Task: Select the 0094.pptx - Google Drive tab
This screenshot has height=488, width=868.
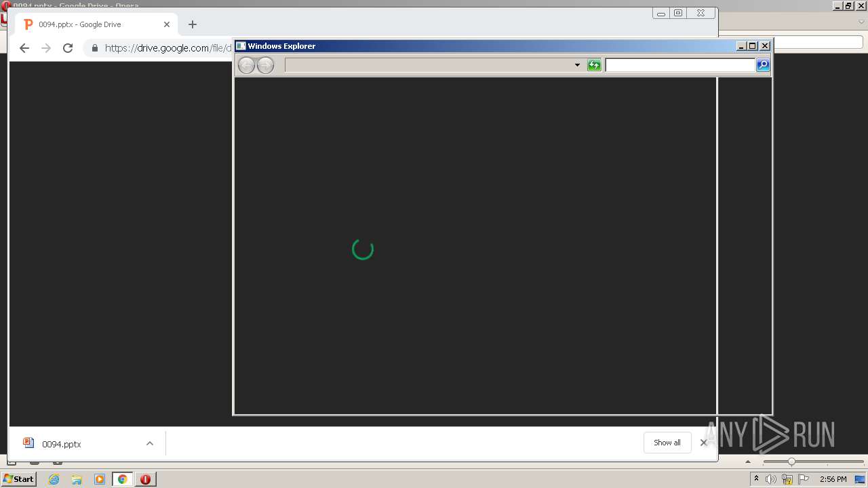Action: click(95, 24)
